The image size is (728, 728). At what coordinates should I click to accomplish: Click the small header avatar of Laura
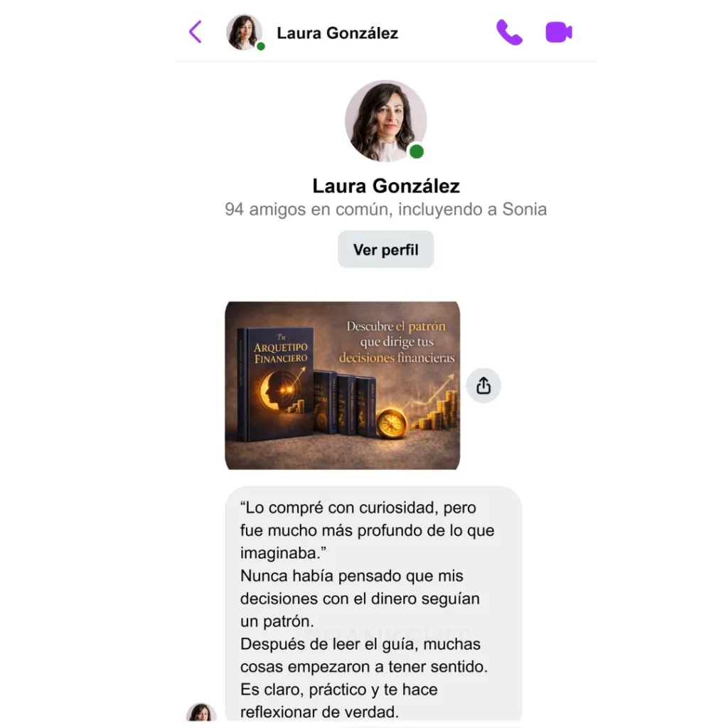coord(245,32)
